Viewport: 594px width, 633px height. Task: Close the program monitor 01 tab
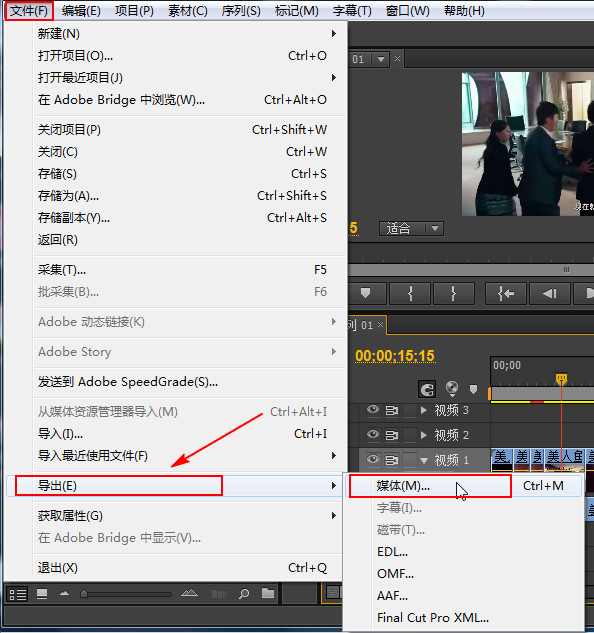click(x=397, y=59)
